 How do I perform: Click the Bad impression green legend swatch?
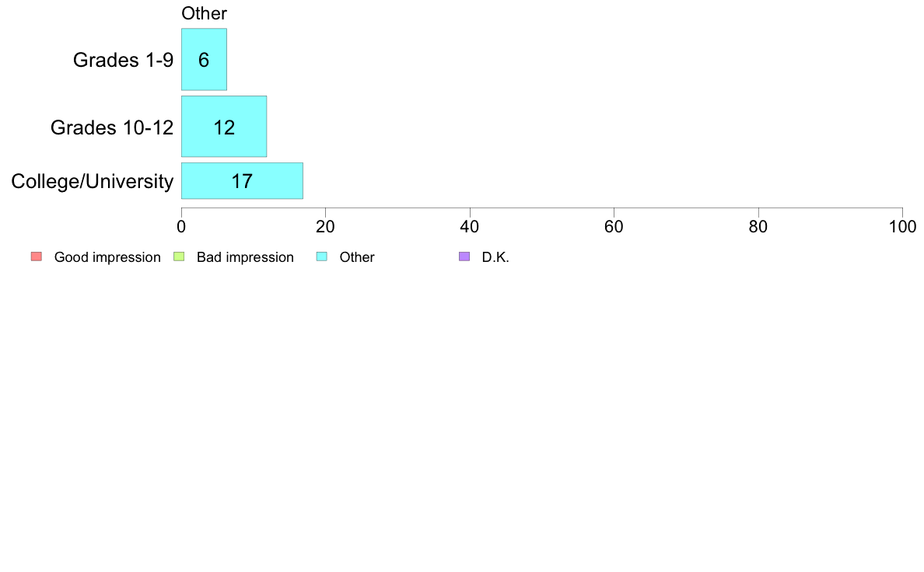179,256
